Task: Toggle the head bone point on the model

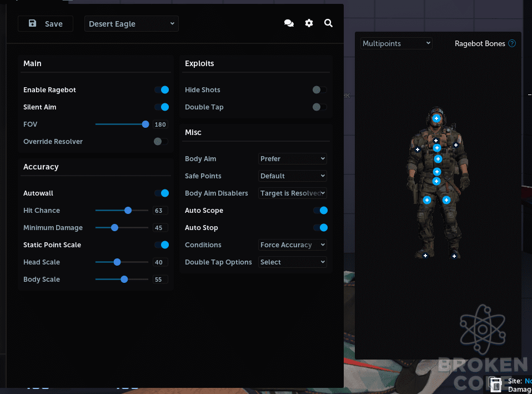Action: [x=436, y=118]
